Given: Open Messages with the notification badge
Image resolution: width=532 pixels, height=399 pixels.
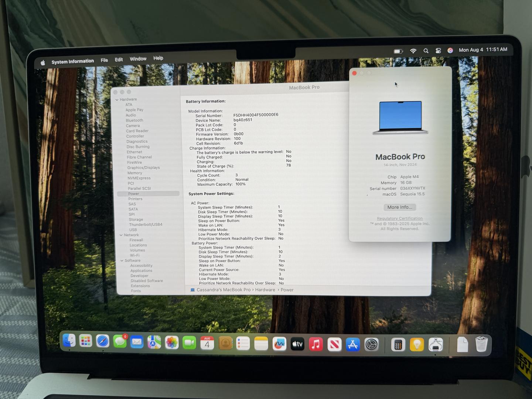Looking at the screenshot, I should coord(120,341).
